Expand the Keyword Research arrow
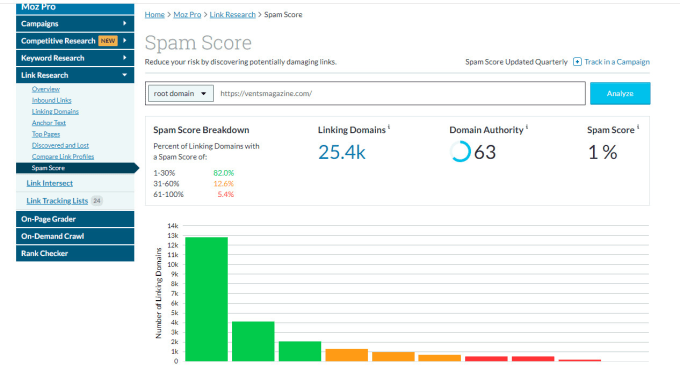 [125, 58]
